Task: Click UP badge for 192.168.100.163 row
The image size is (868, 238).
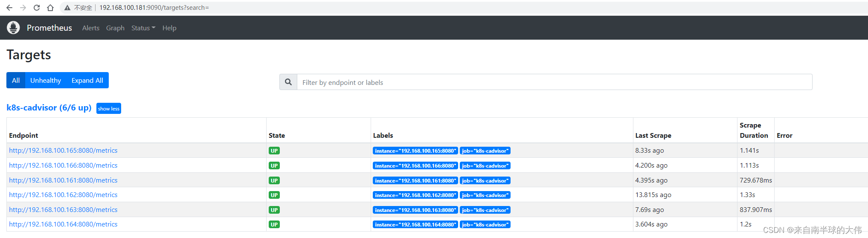Action: pos(274,210)
